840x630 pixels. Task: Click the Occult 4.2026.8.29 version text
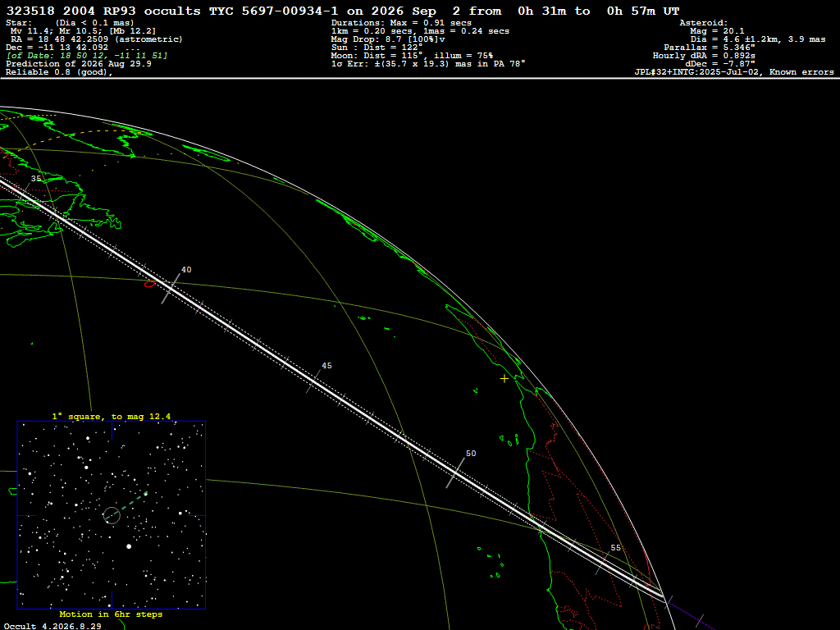point(52,626)
